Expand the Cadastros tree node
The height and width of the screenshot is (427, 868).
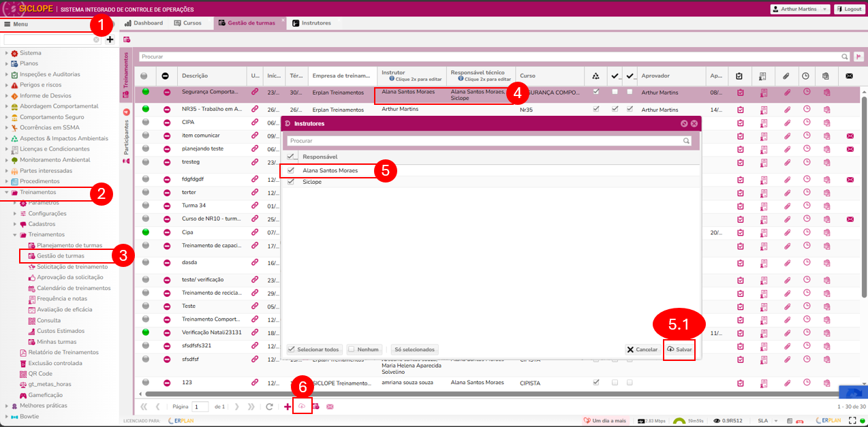pos(15,224)
